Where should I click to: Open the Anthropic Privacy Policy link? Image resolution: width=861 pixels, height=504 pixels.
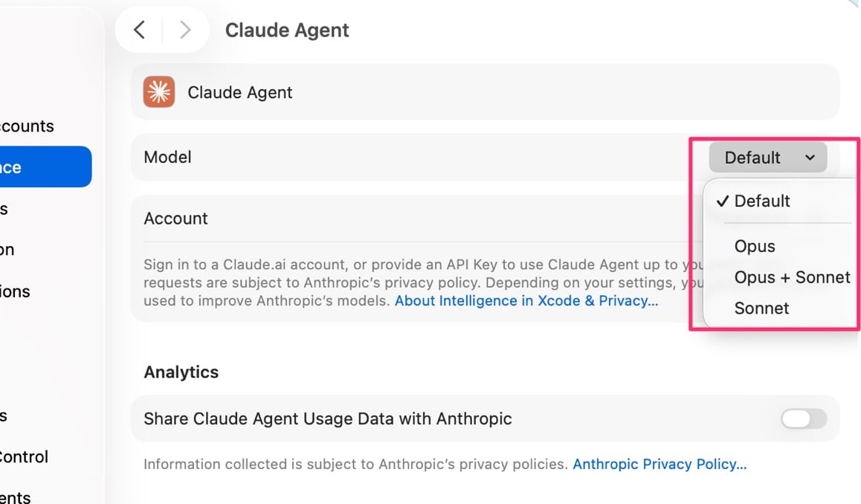[x=659, y=465]
